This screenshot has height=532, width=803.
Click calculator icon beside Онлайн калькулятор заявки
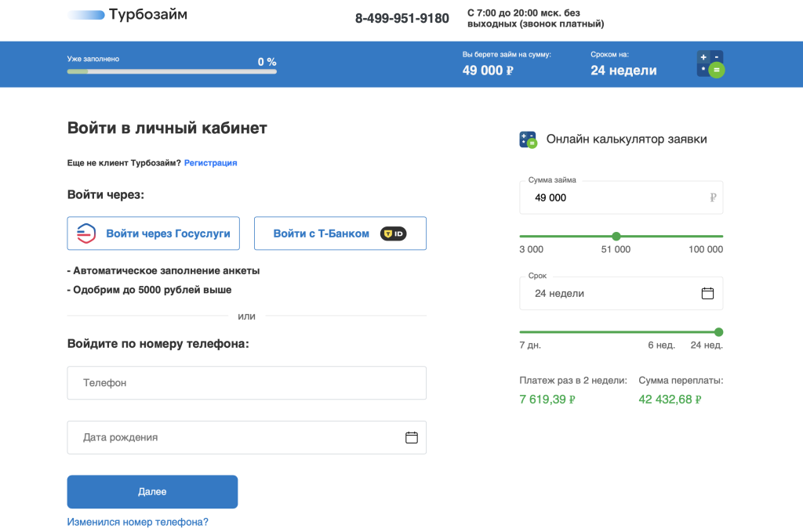(528, 139)
